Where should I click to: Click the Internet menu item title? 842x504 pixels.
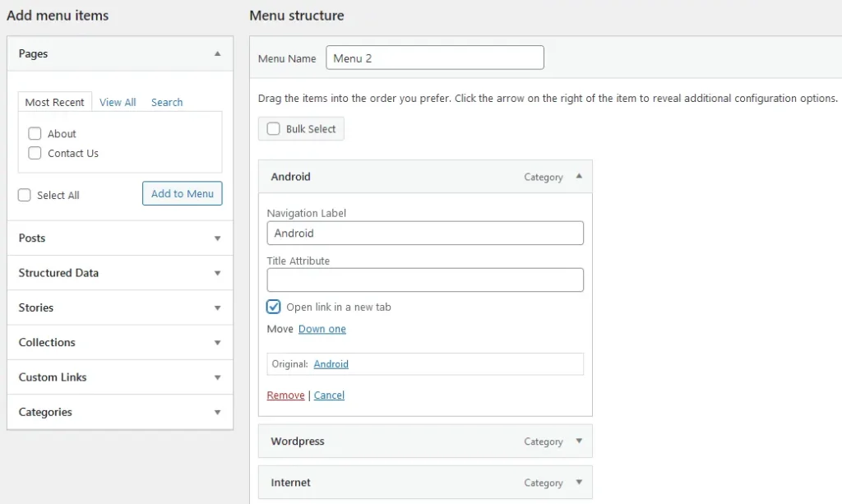point(290,483)
